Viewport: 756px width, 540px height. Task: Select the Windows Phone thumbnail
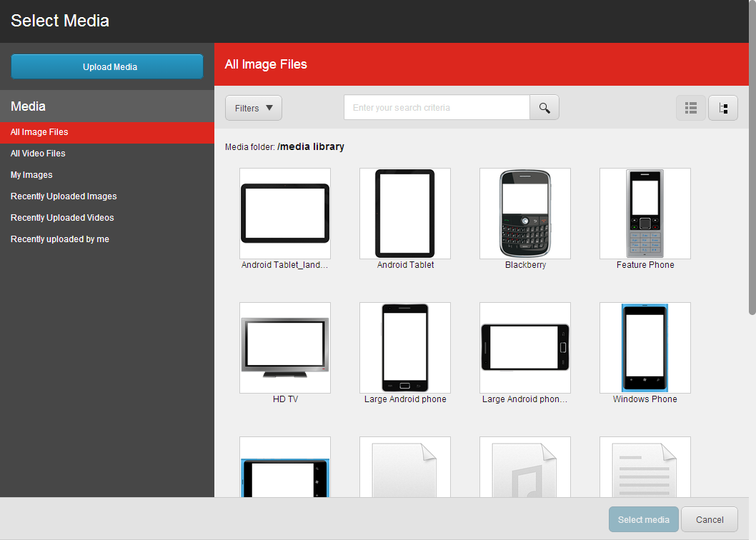(645, 347)
